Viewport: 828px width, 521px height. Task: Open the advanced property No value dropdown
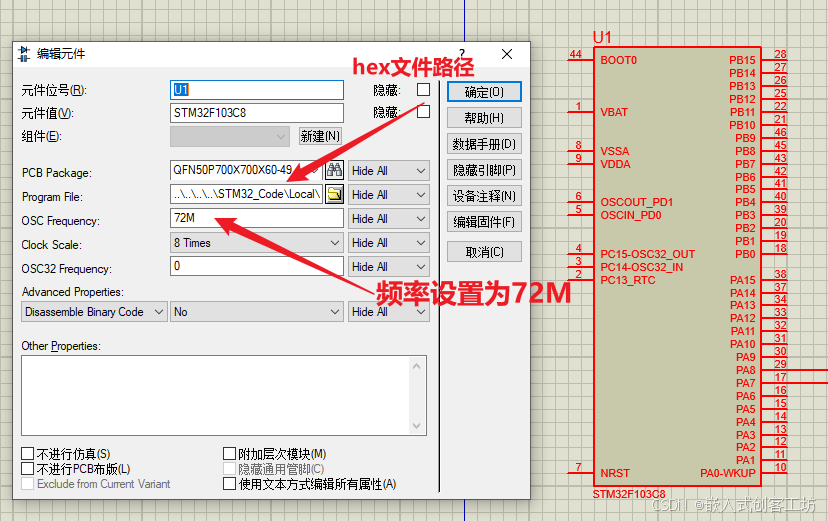[x=257, y=312]
